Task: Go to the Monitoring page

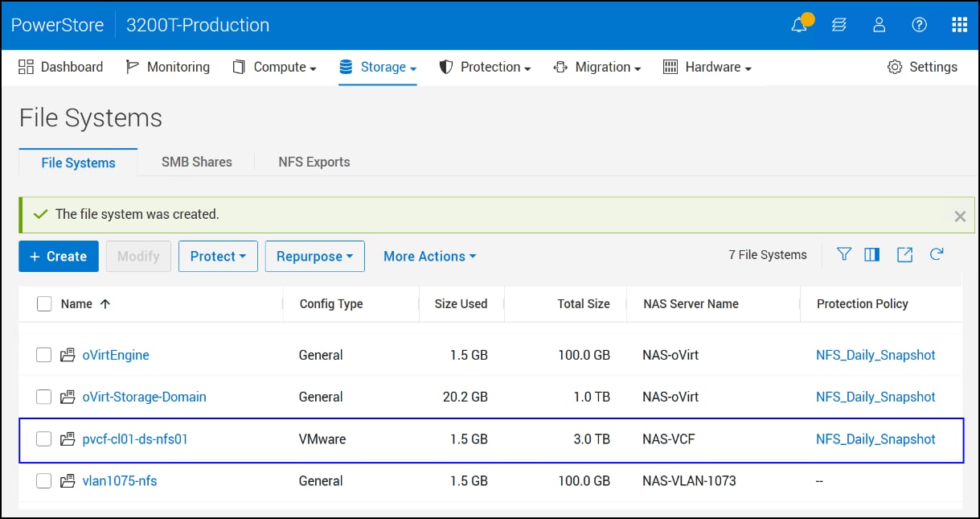Action: coord(167,67)
